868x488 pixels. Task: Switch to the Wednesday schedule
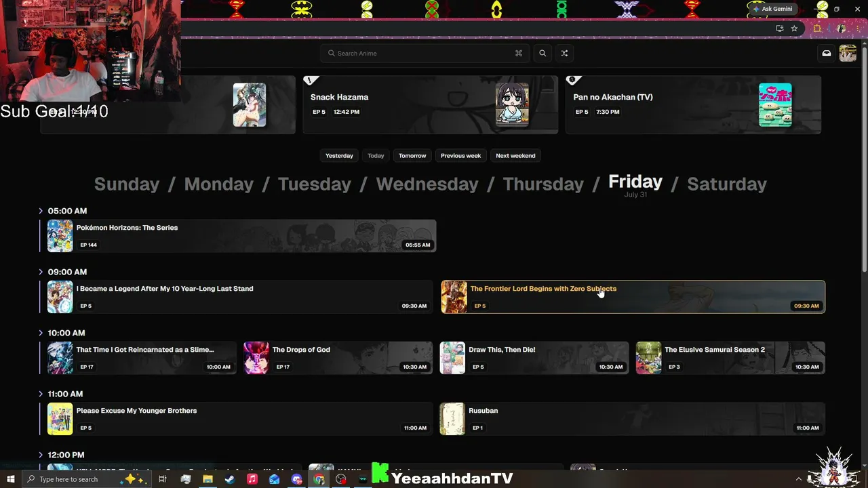click(427, 184)
